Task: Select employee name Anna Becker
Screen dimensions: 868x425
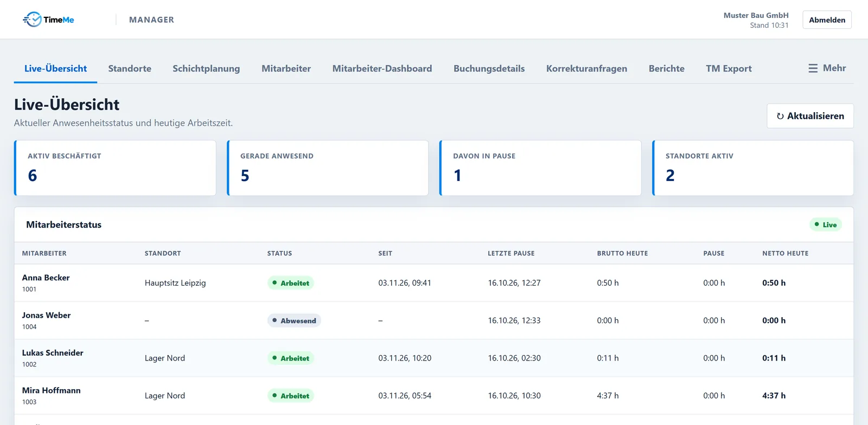Action: coord(46,278)
